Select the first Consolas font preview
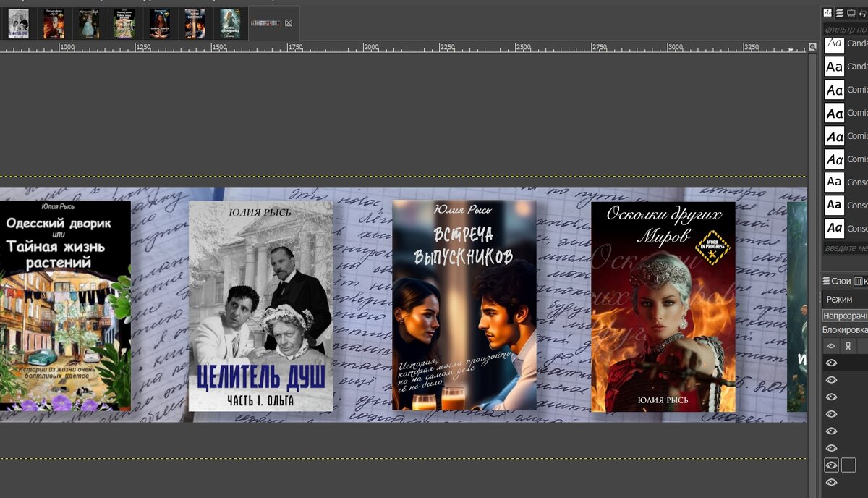868x498 pixels. [834, 182]
